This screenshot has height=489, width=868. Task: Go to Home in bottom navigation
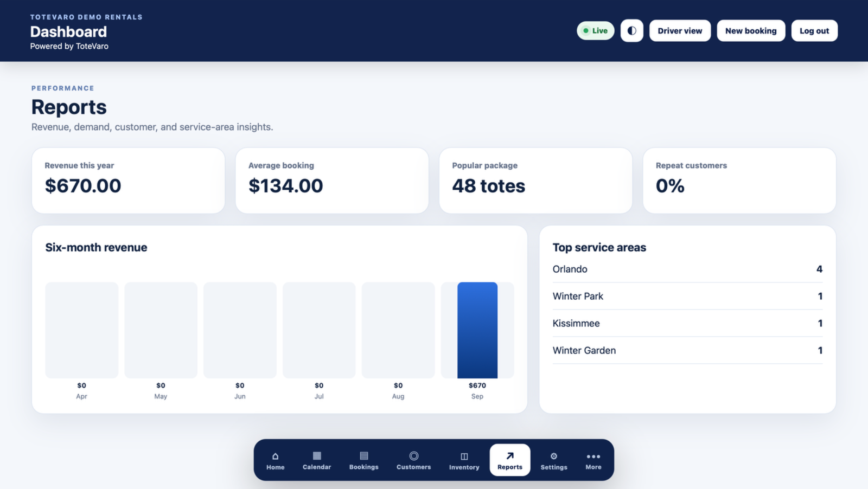click(275, 460)
